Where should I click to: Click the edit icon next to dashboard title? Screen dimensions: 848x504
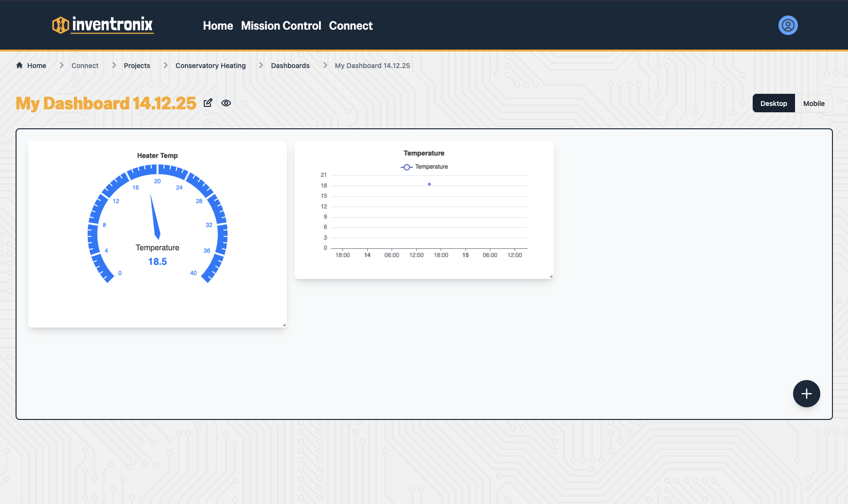[208, 103]
